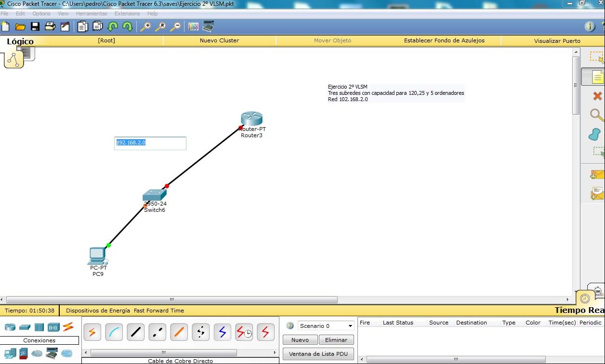Click the [Root] navigation button
The image size is (605, 364).
coord(106,40)
